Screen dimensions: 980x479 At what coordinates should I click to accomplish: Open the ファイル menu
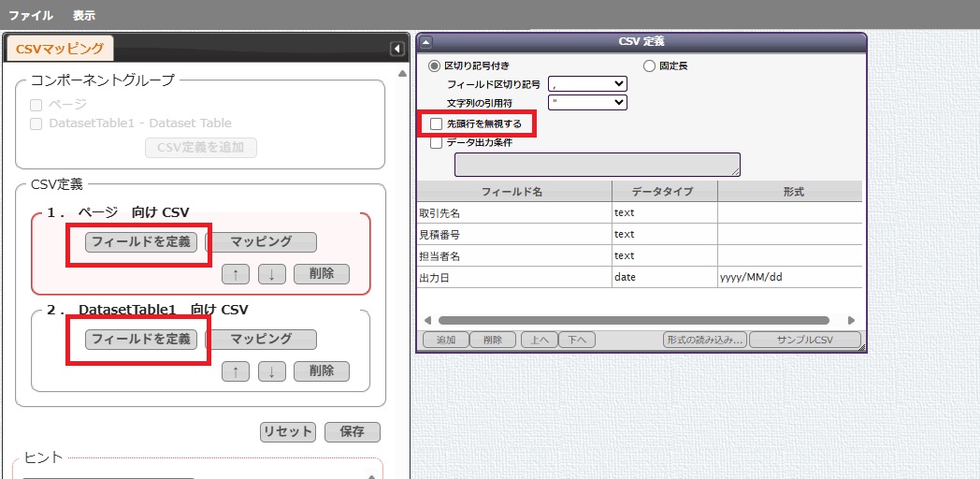[31, 16]
